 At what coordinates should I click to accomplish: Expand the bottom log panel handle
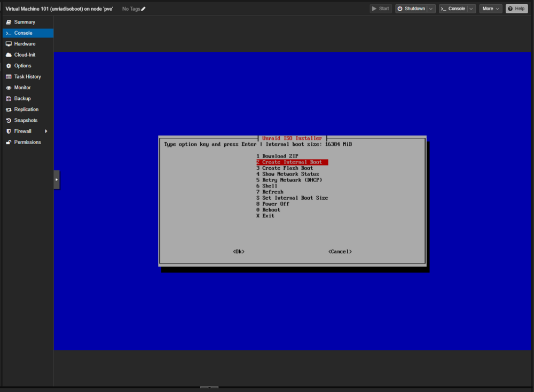209,387
